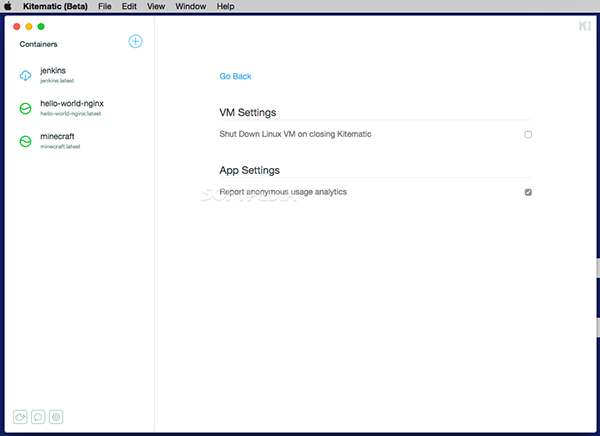Image resolution: width=600 pixels, height=436 pixels.
Task: Disable Report anonymous usage analytics checkbox
Action: tap(528, 192)
